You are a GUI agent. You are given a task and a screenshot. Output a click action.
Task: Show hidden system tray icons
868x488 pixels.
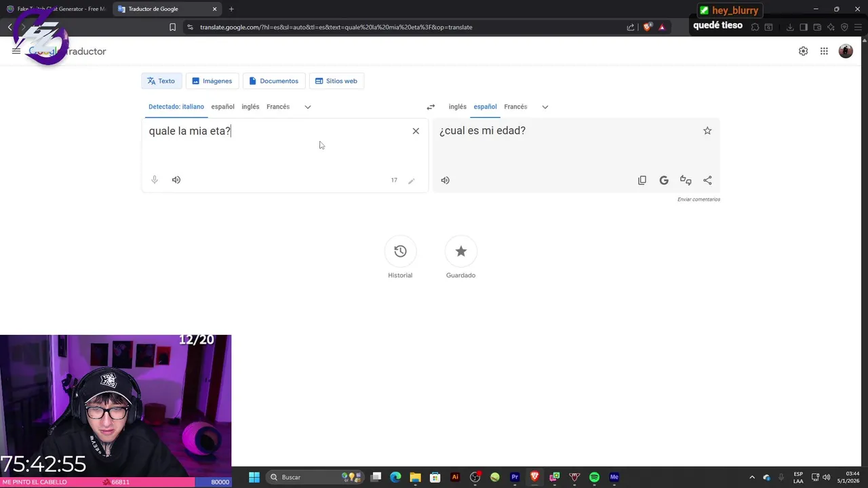tap(751, 477)
